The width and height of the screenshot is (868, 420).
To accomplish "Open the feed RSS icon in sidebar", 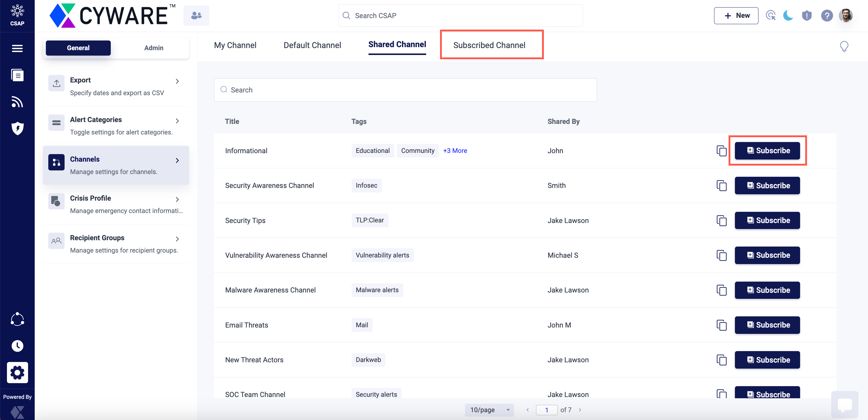I will pos(17,102).
